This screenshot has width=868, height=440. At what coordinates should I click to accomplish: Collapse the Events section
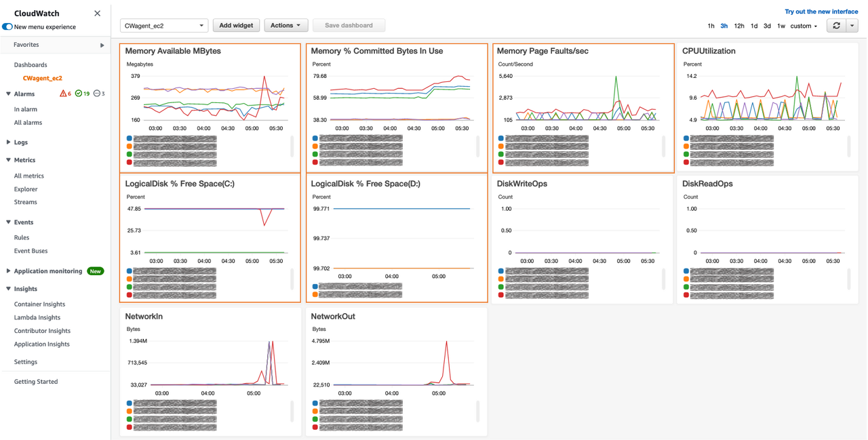(x=8, y=222)
